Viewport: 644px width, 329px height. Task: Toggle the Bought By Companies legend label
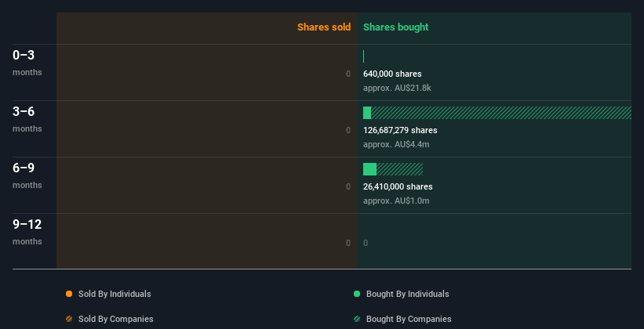409,319
